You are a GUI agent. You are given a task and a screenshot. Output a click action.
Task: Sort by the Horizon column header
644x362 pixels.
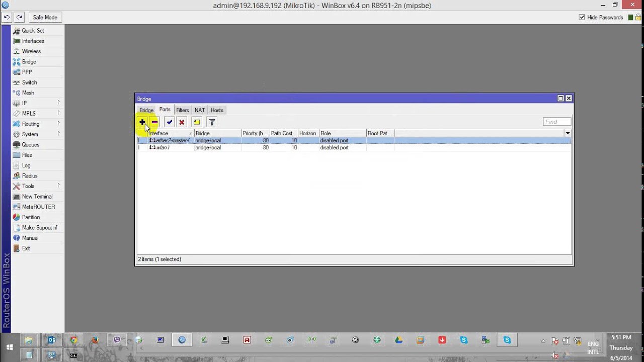click(308, 133)
